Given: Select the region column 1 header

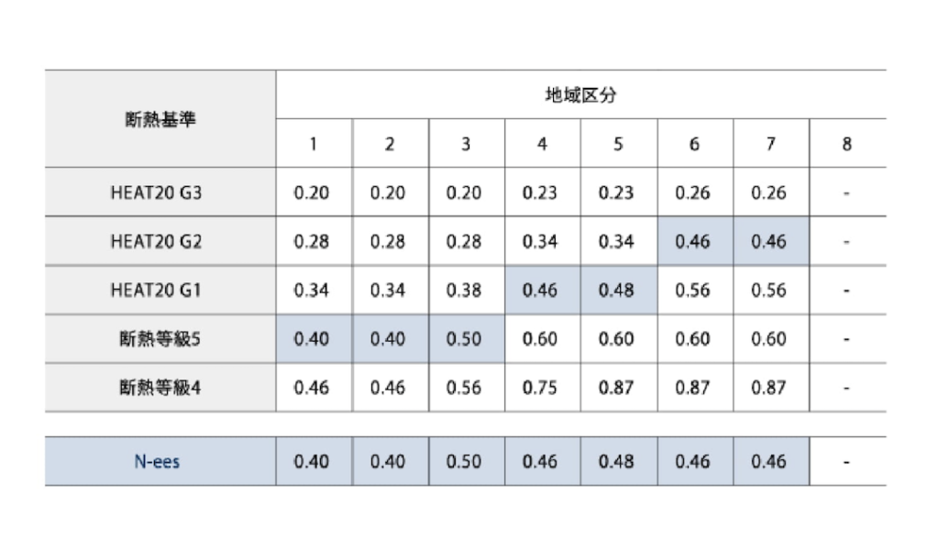Looking at the screenshot, I should pos(314,144).
